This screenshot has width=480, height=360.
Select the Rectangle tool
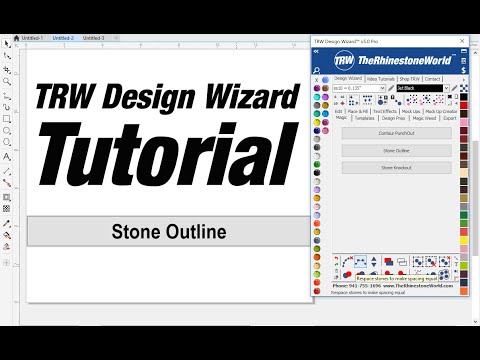(7, 119)
